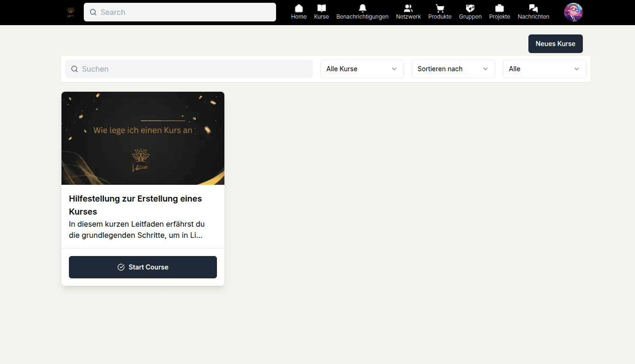Expand the Alle Kurse dropdown
This screenshot has width=635, height=364.
(362, 69)
